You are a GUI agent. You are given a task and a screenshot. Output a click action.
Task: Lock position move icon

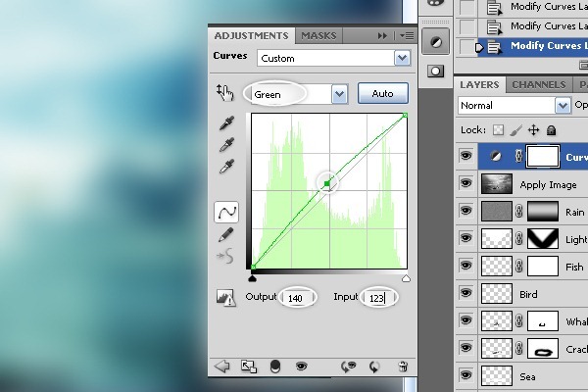[534, 130]
